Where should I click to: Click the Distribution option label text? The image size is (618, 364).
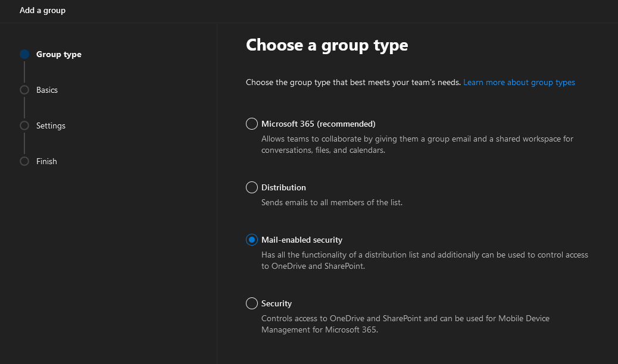click(283, 187)
